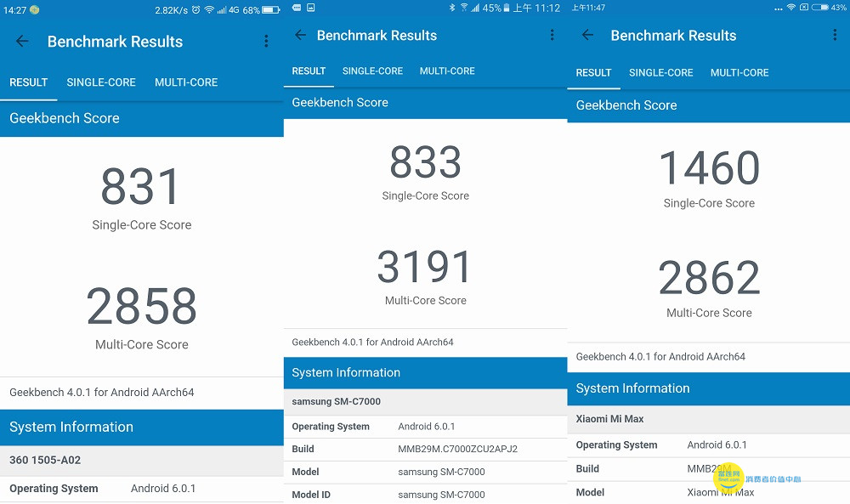Select RESULT tab on Xiaomi Mi Max screen
Screen dimensions: 850x504
pos(593,72)
